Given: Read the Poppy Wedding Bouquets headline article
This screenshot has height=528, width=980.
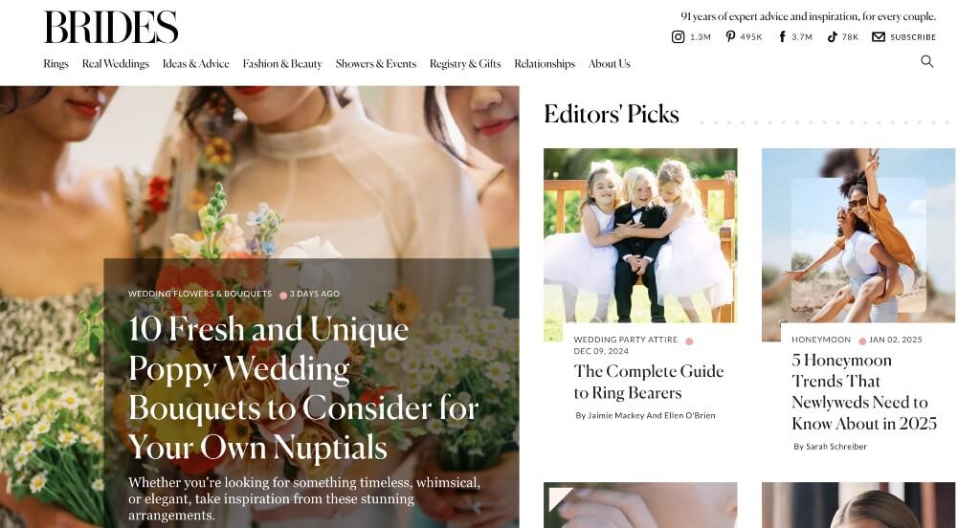Looking at the screenshot, I should (x=303, y=388).
